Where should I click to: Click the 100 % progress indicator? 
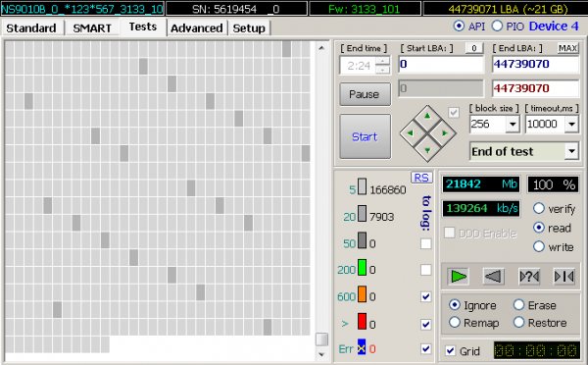tap(554, 184)
